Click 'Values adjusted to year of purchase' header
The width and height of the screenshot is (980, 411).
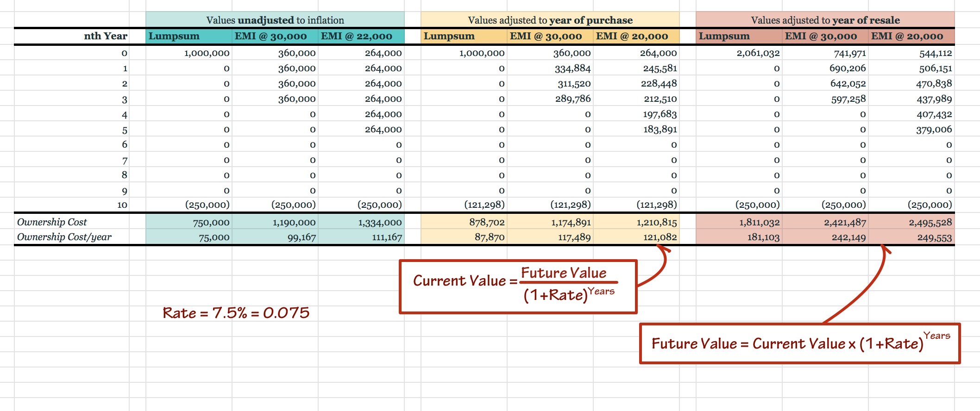point(550,20)
